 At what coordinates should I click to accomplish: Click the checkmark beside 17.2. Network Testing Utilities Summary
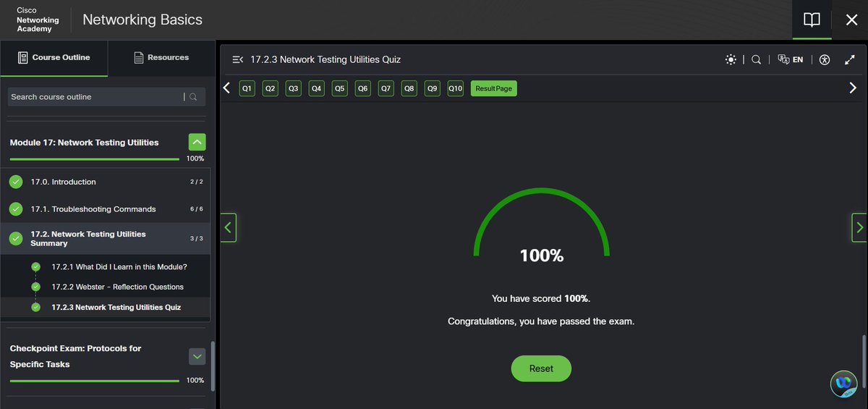tap(16, 239)
